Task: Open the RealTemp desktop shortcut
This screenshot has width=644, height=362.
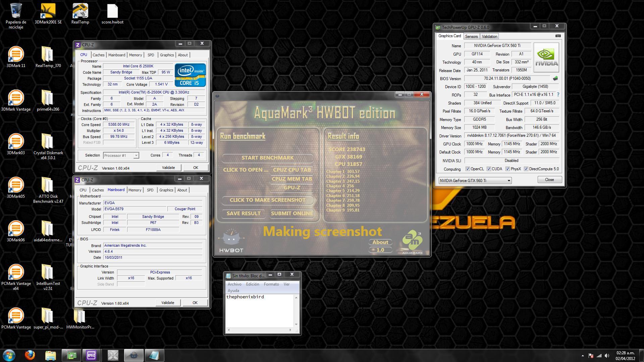Action: [x=80, y=14]
